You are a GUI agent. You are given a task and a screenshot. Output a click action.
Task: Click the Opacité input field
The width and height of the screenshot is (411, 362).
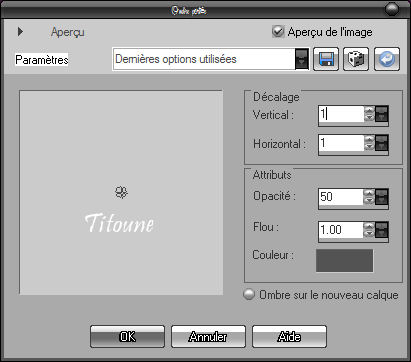pos(341,197)
